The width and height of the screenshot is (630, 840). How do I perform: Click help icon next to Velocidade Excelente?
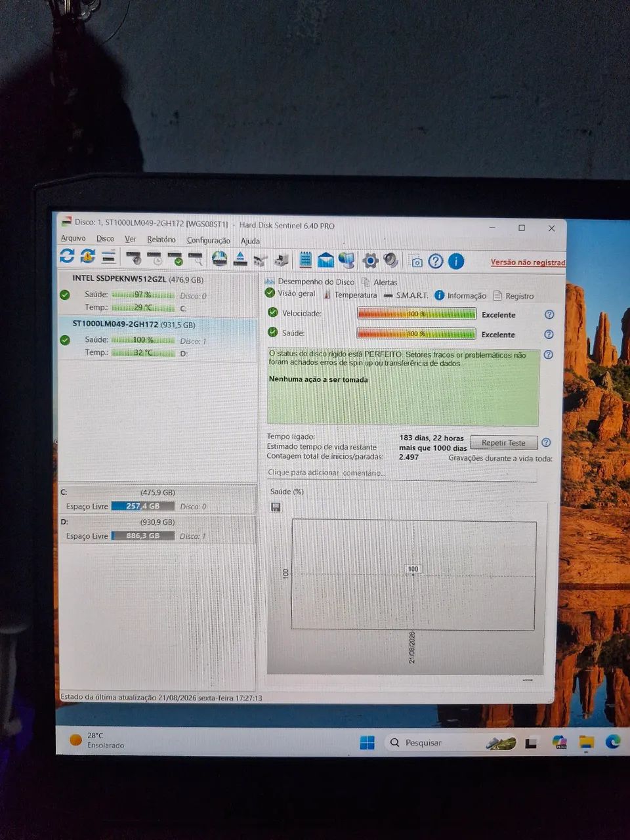549,315
